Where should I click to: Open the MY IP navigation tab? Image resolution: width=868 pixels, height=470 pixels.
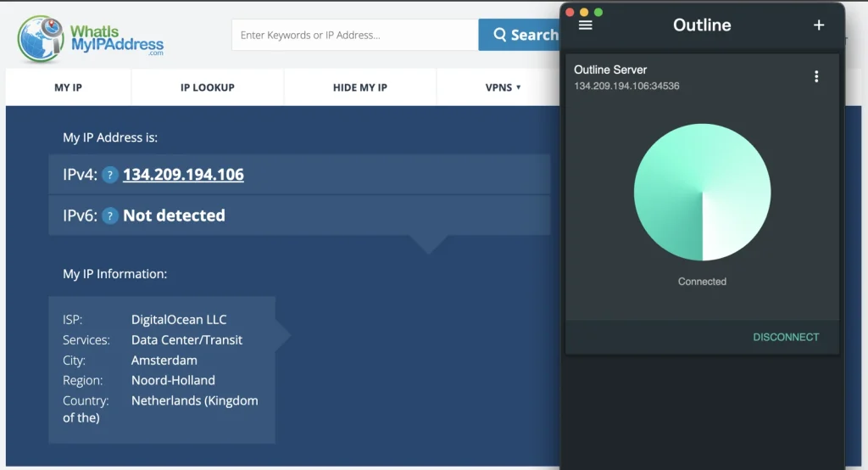[68, 87]
